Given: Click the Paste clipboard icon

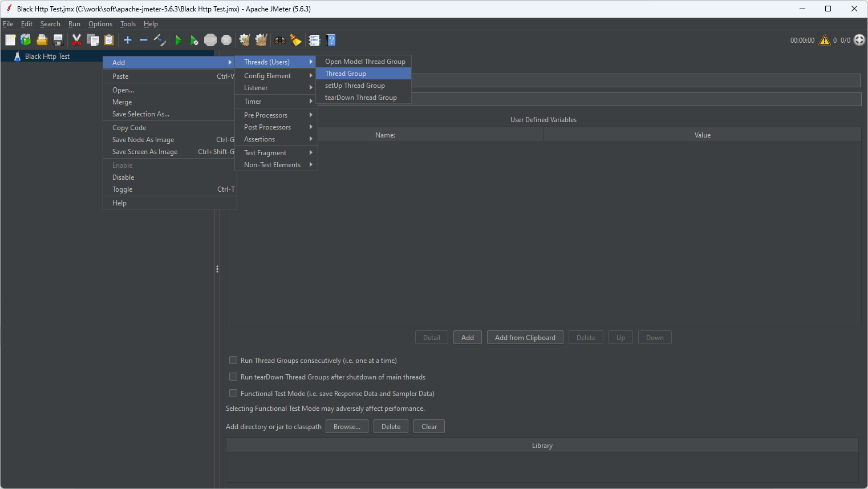Looking at the screenshot, I should click(109, 40).
